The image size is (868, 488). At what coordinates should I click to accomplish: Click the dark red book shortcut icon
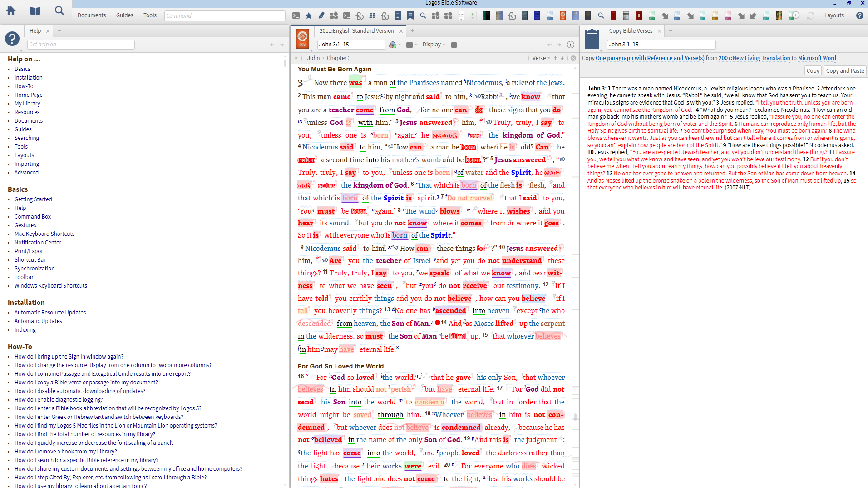(614, 16)
